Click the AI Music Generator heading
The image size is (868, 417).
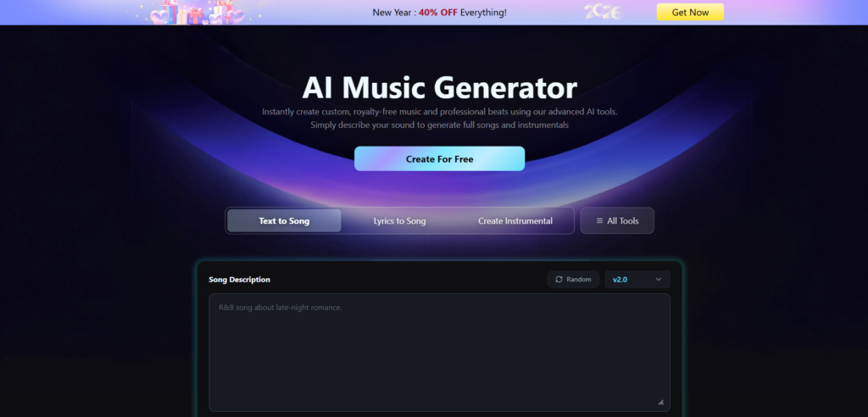440,87
